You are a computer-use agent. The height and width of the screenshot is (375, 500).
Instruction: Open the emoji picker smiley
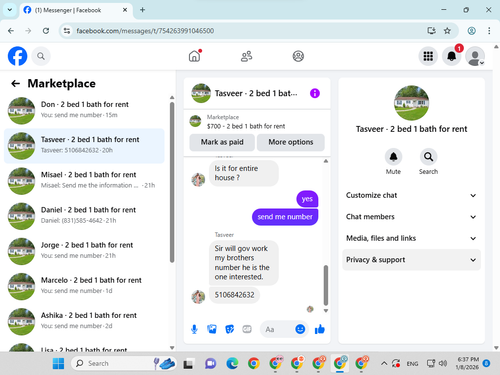click(x=300, y=329)
